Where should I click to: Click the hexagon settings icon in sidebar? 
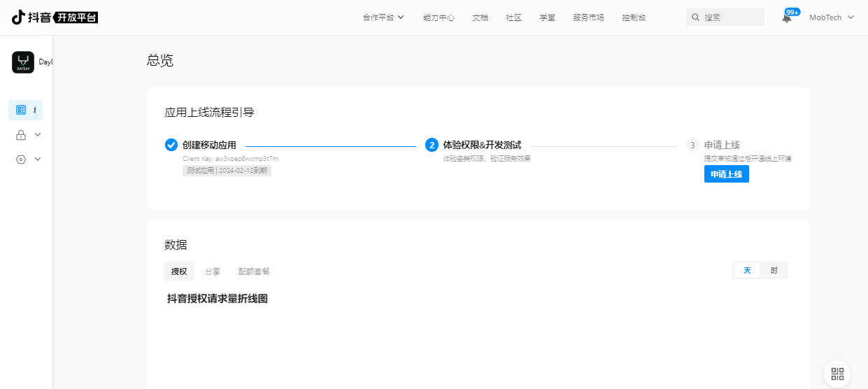[x=21, y=160]
